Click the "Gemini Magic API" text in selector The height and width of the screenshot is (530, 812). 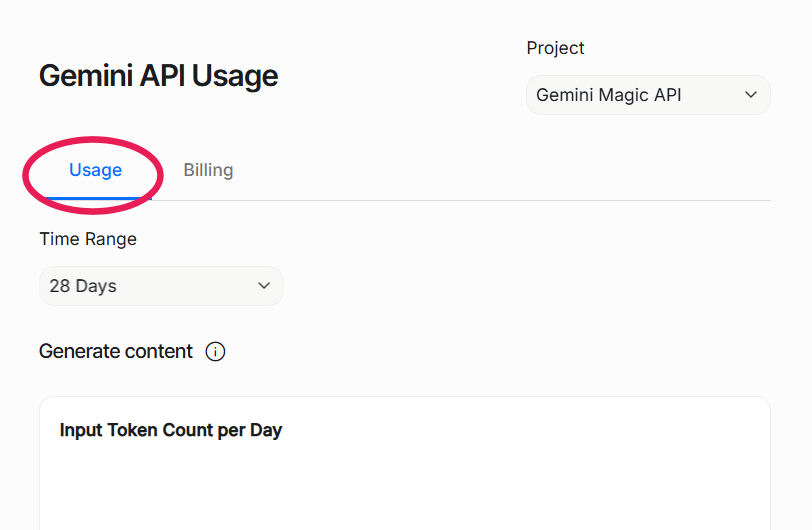coord(608,95)
